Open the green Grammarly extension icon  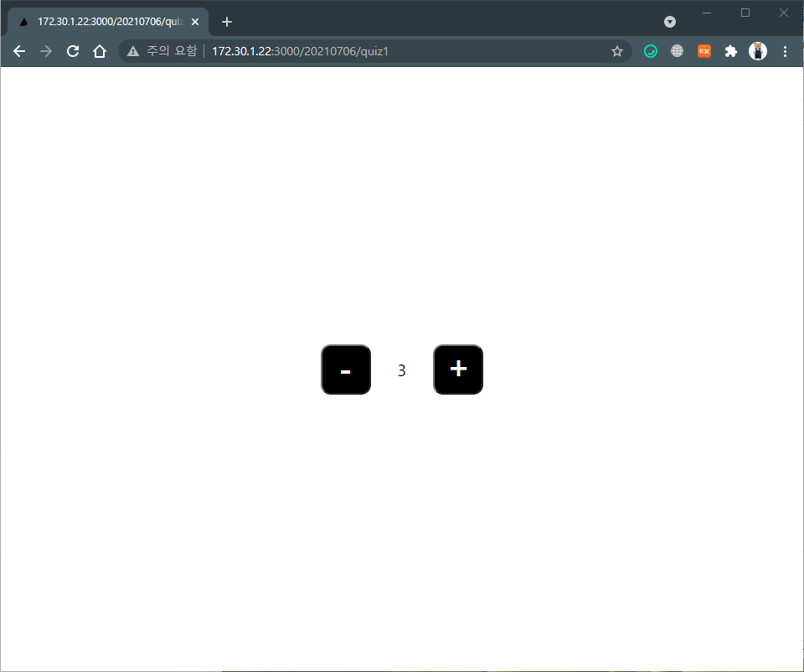coord(651,51)
